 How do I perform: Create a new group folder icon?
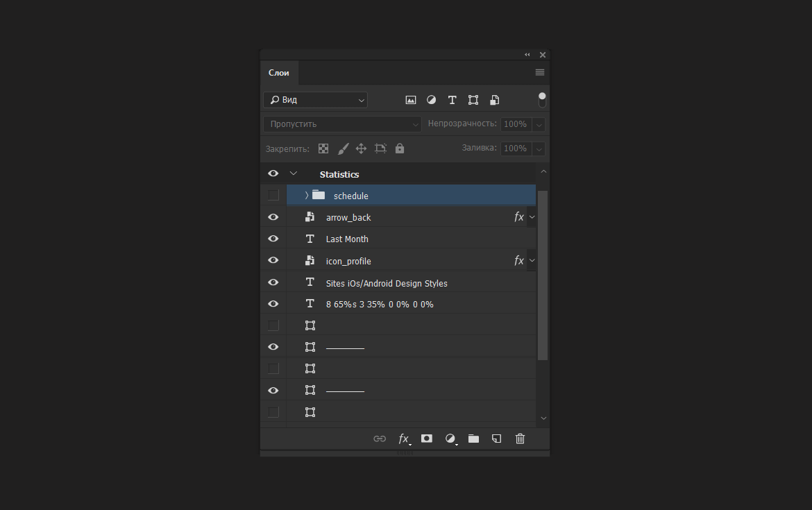point(473,439)
